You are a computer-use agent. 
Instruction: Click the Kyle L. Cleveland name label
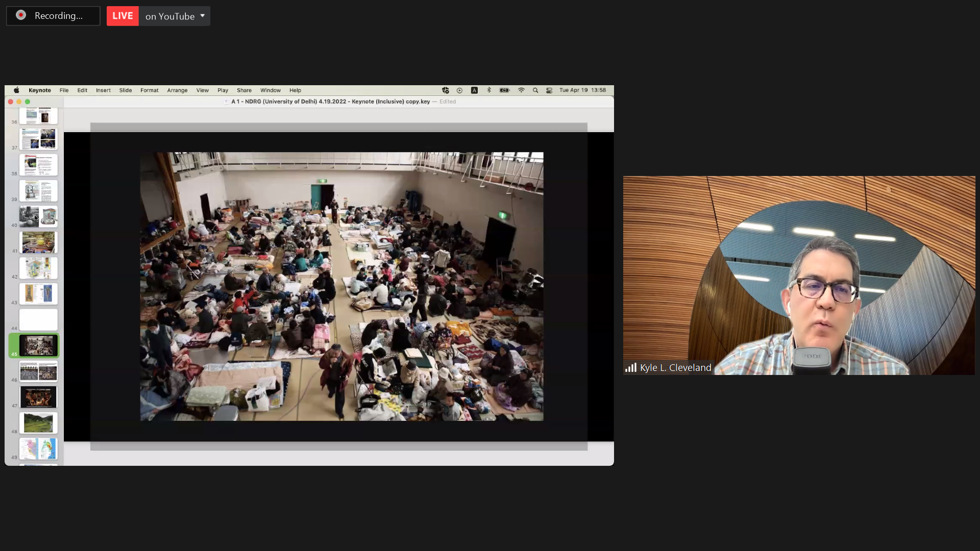coord(675,368)
